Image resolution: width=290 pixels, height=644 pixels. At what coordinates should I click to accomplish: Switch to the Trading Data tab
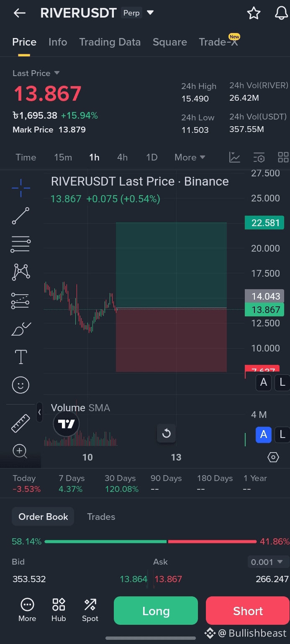[x=110, y=42]
